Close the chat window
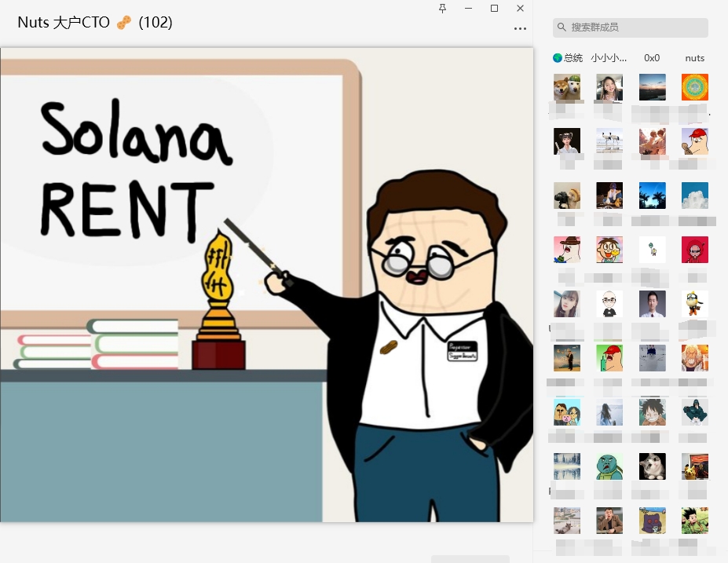 [521, 9]
